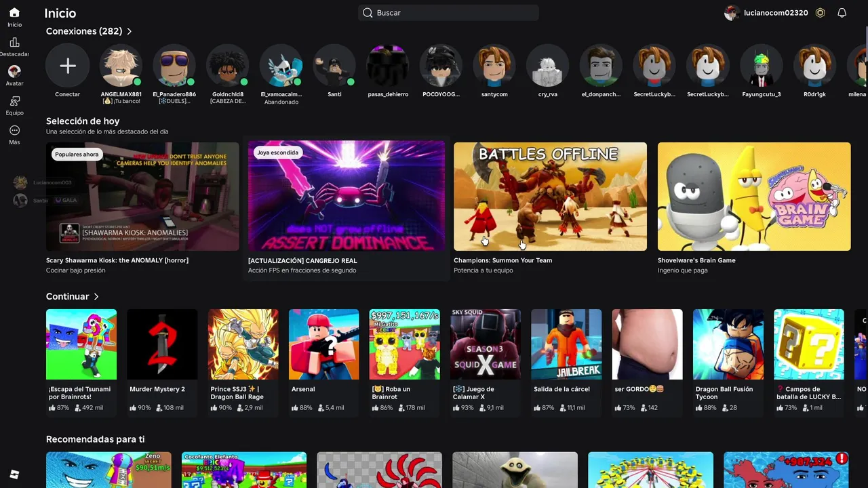Open El_vamoacalm's avatar
Viewport: 868px width, 488px height.
(281, 66)
